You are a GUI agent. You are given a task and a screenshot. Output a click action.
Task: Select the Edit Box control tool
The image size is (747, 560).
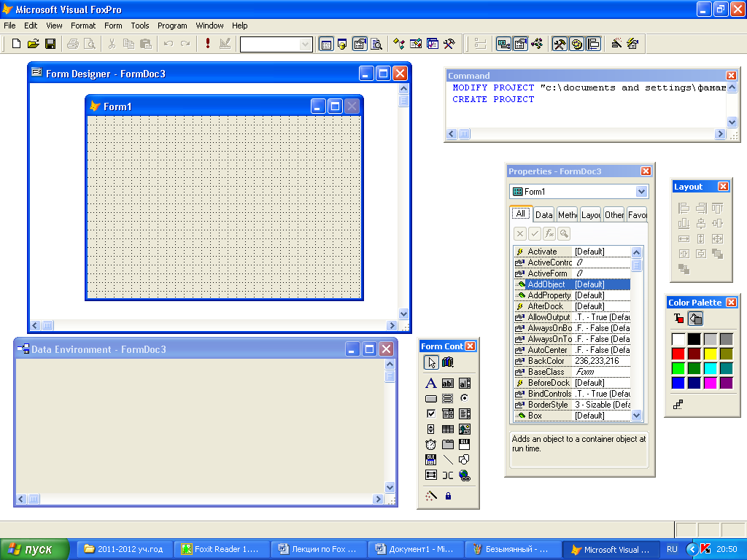pyautogui.click(x=465, y=384)
